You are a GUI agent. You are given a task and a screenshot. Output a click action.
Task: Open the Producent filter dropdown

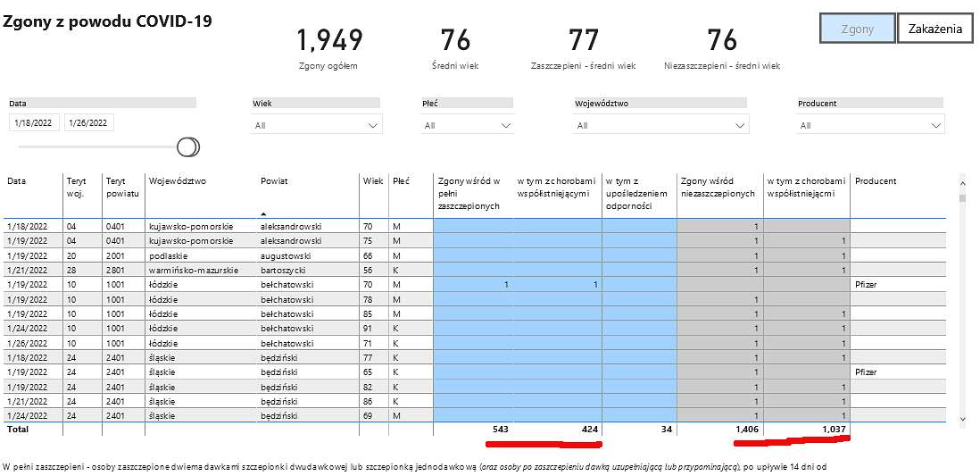pos(870,125)
